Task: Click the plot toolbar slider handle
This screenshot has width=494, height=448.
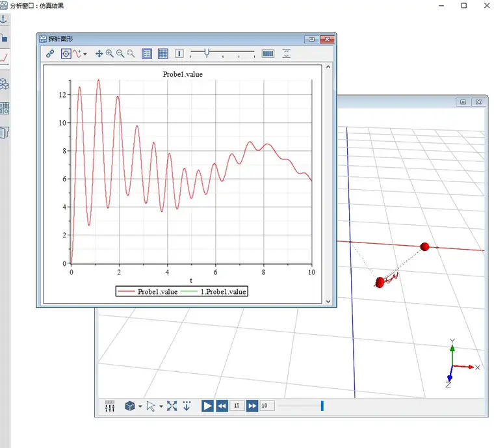Action: click(x=207, y=53)
